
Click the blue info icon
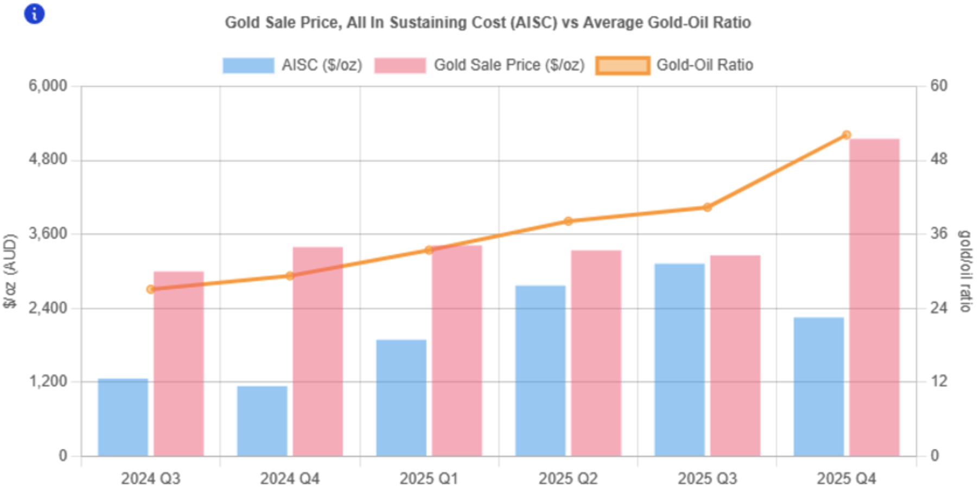34,14
